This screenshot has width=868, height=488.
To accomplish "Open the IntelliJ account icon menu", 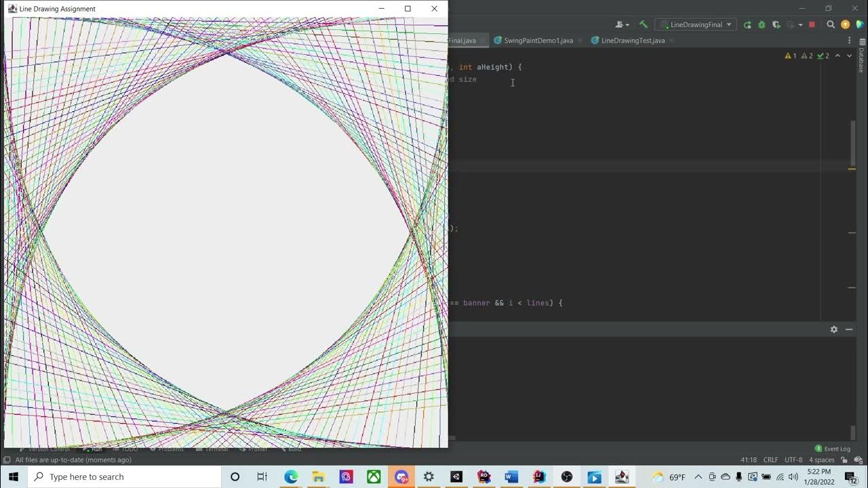I will [x=622, y=24].
